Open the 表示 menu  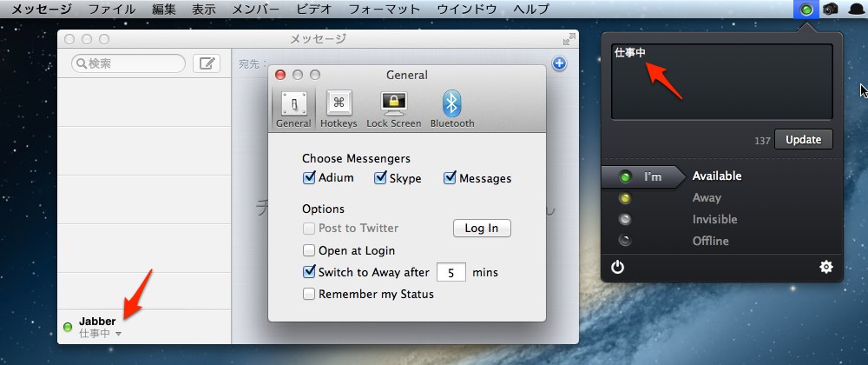click(x=204, y=10)
